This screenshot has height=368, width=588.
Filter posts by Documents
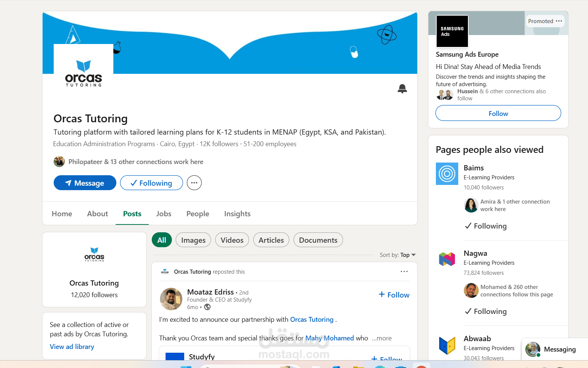(318, 240)
